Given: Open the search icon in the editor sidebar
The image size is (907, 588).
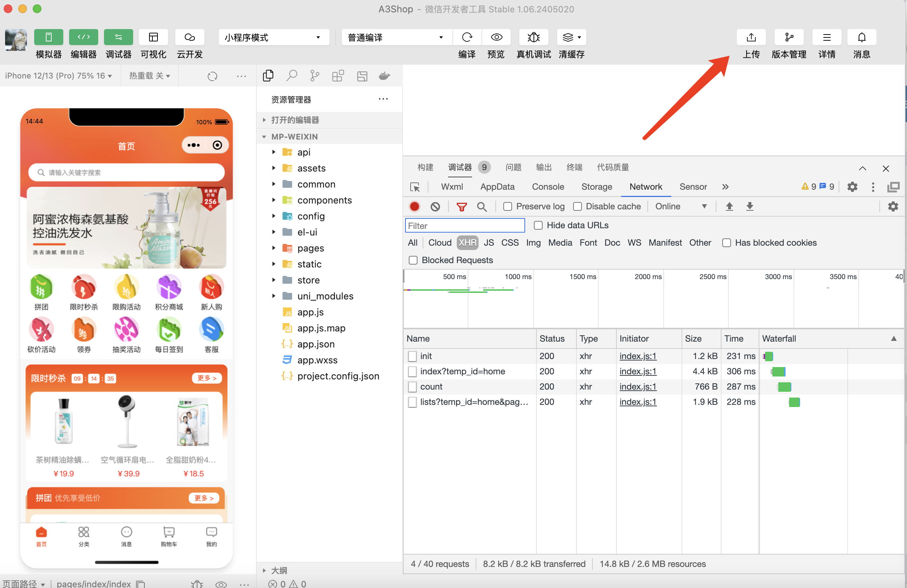Looking at the screenshot, I should click(292, 76).
